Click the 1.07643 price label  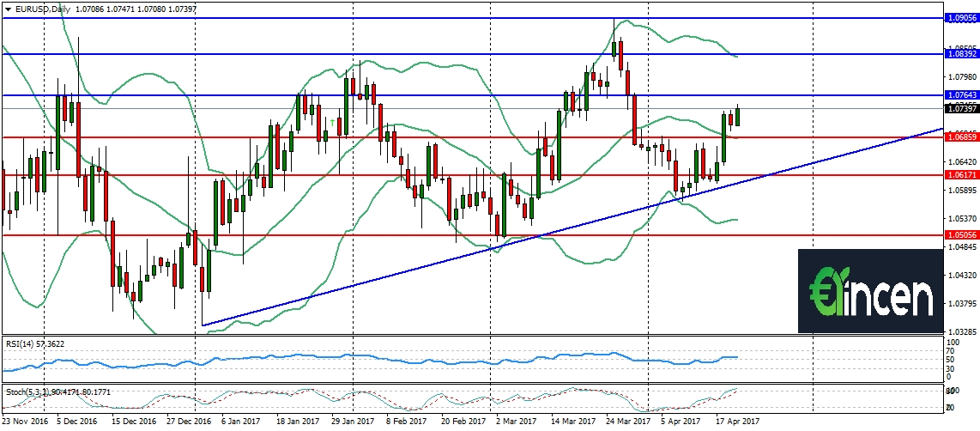(963, 95)
